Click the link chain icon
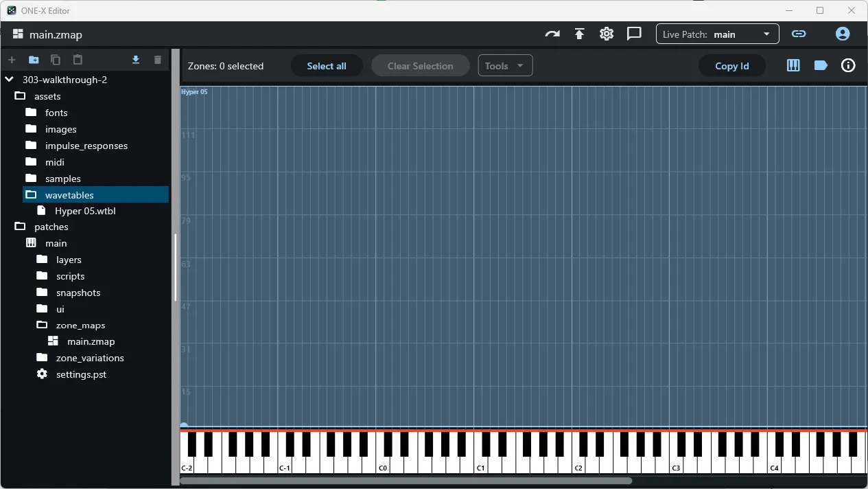The height and width of the screenshot is (489, 868). (x=799, y=34)
